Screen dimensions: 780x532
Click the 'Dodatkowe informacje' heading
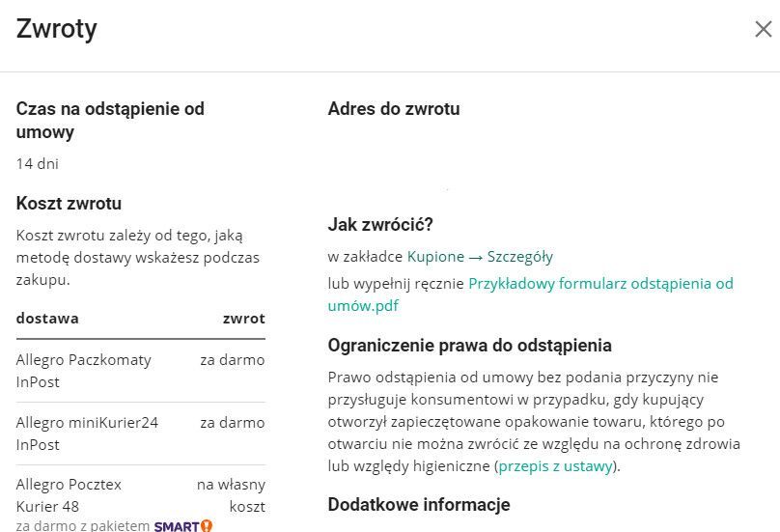tap(418, 505)
